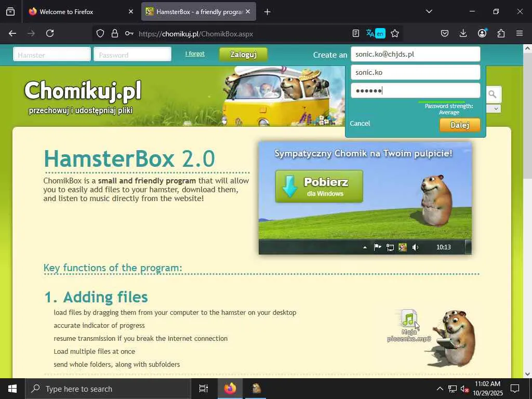
Task: Click the taskbar search box
Action: pyautogui.click(x=108, y=389)
